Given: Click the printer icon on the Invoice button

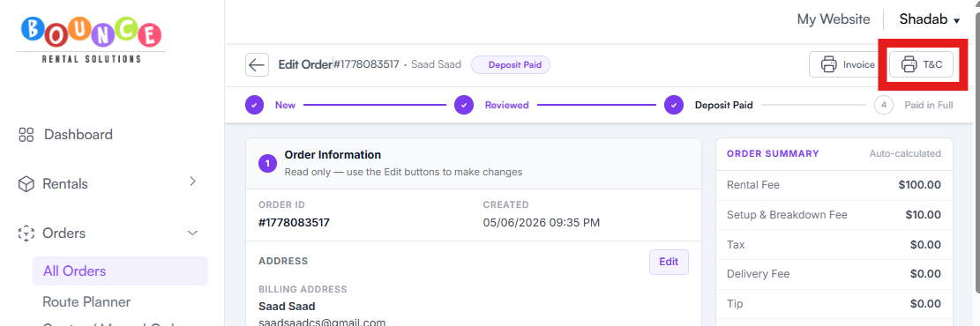Looking at the screenshot, I should tap(829, 64).
